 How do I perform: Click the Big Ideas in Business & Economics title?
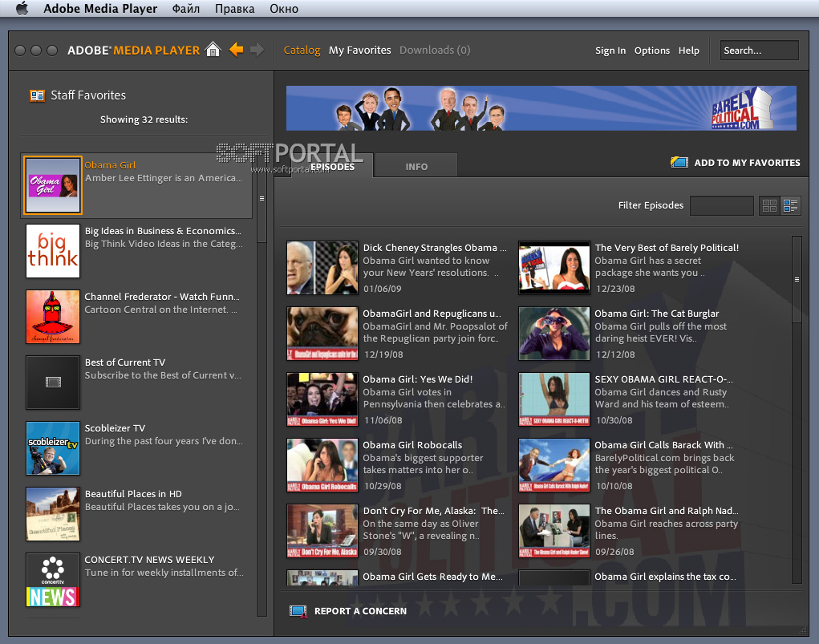(163, 231)
